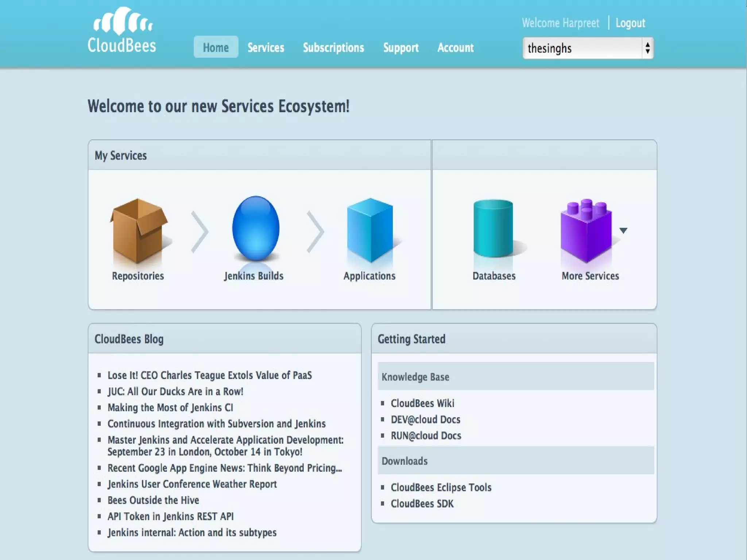Go to the Subscriptions menu item

click(x=333, y=47)
